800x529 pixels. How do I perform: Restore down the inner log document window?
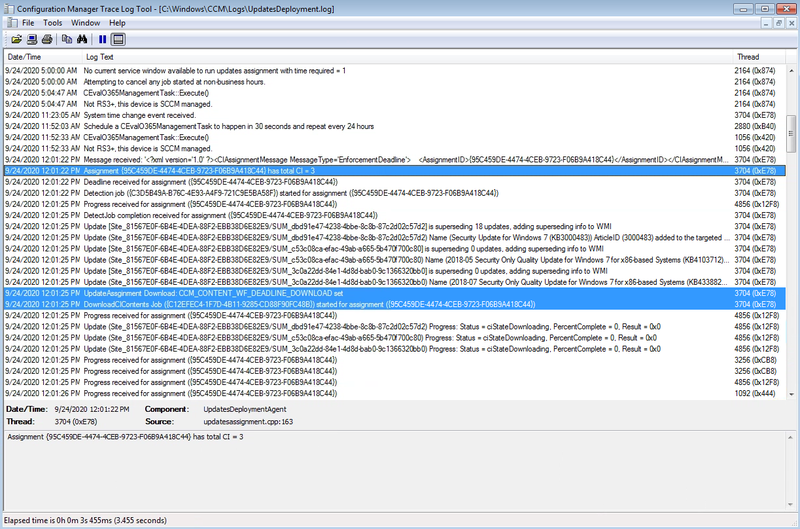click(x=779, y=22)
